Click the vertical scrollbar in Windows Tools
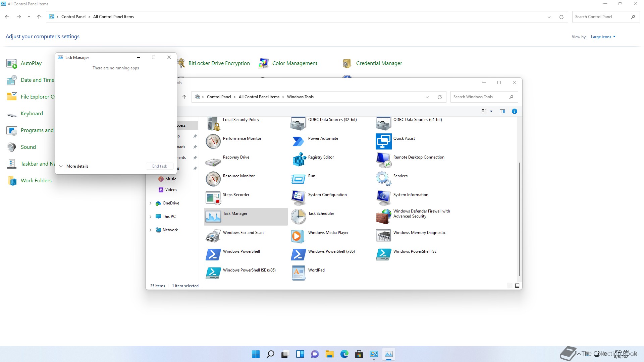The image size is (644, 362). click(520, 219)
